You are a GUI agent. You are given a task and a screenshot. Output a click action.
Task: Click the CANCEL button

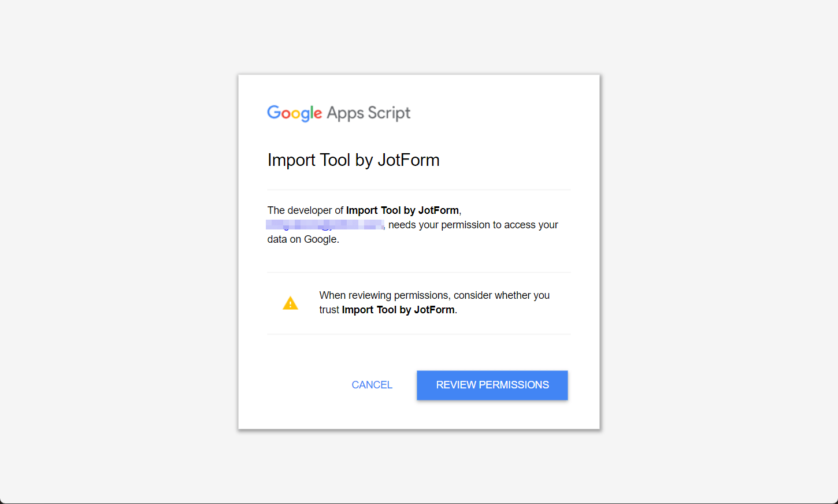tap(372, 385)
